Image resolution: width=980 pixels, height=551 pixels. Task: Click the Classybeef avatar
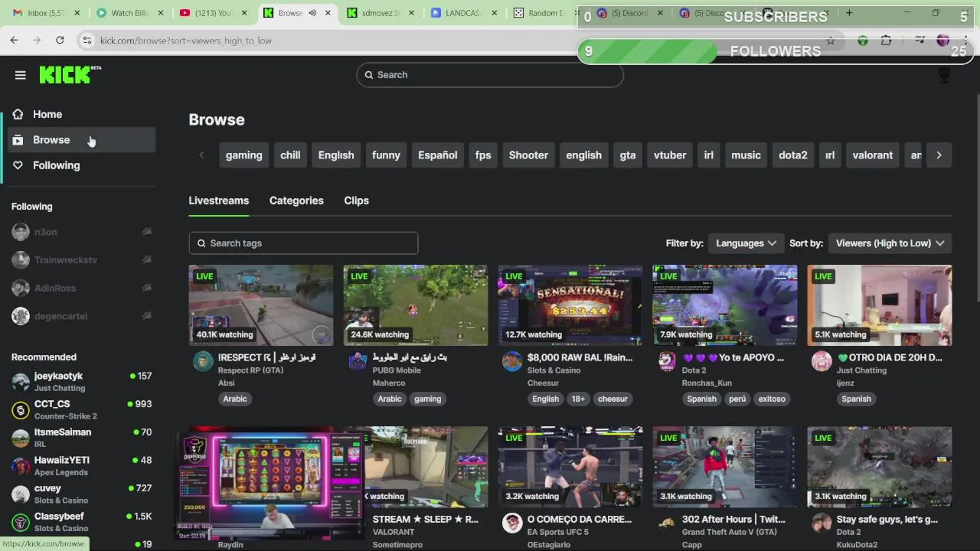pyautogui.click(x=21, y=522)
